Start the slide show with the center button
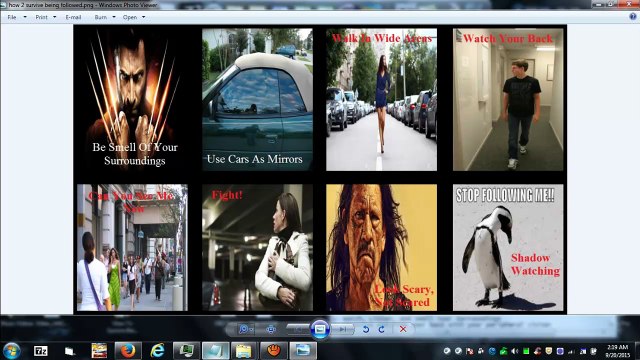The image size is (640, 360). pyautogui.click(x=320, y=329)
